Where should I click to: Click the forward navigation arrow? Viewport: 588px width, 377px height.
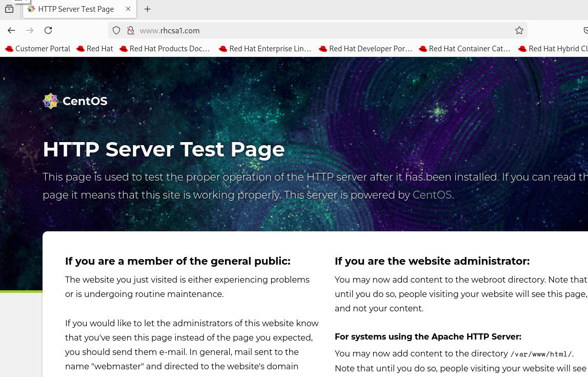pos(30,30)
